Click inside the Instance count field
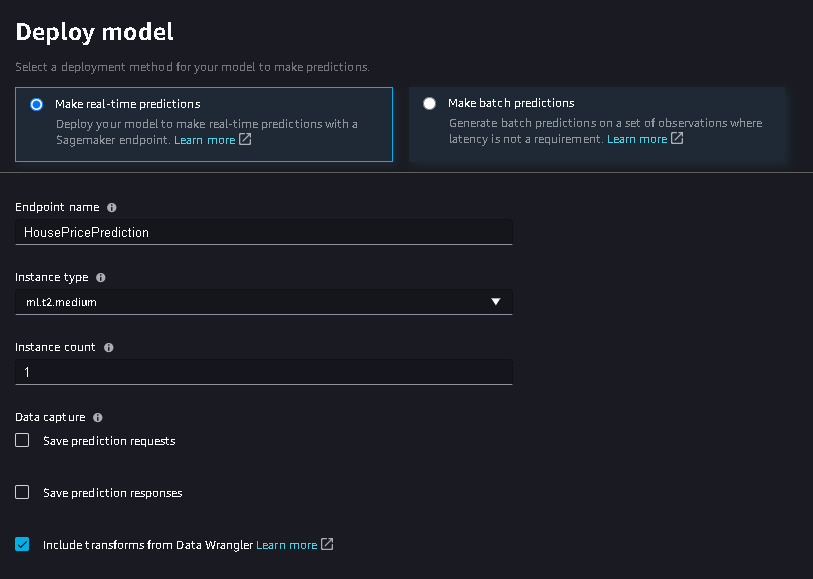Viewport: 813px width, 579px height. (x=265, y=371)
